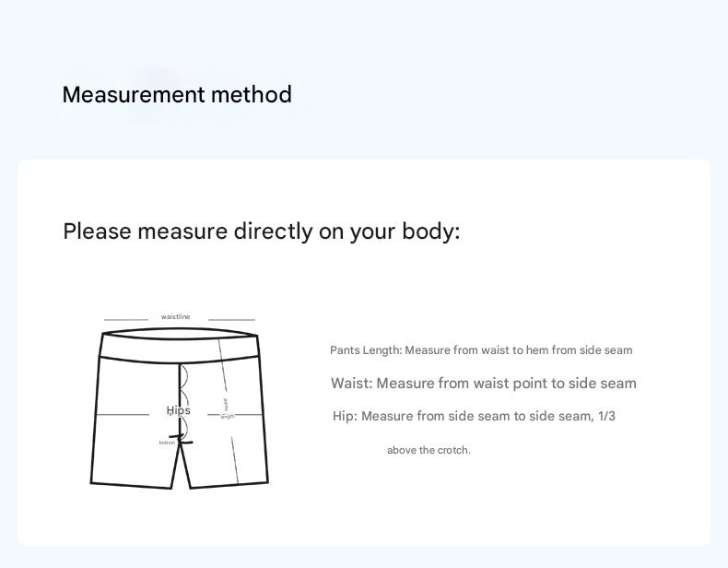This screenshot has width=728, height=568.
Task: Click the "above the crotch." text
Action: tap(429, 450)
